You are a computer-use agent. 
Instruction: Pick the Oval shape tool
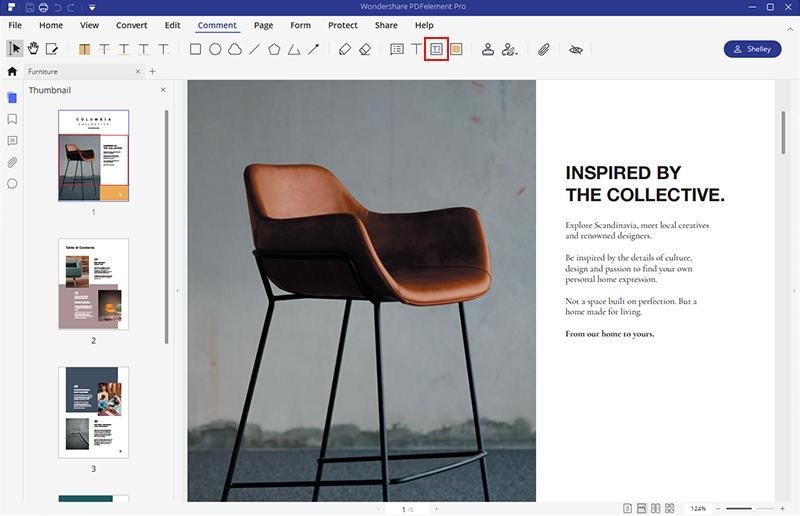pyautogui.click(x=215, y=49)
